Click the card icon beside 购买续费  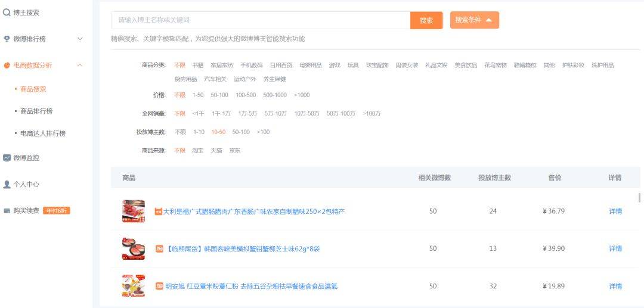pos(7,211)
